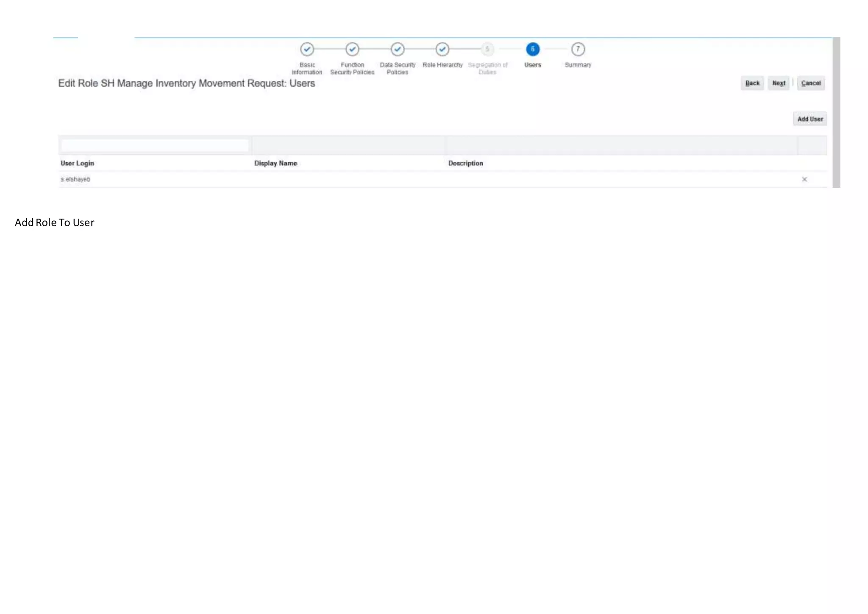This screenshot has height=614, width=868.
Task: Click the Basic Information step checkmark circle
Action: coord(307,49)
